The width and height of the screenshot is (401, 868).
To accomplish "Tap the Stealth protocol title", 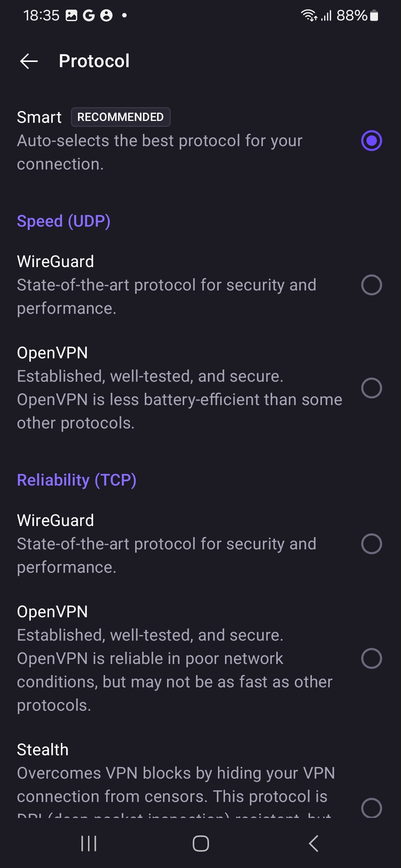I will (43, 750).
